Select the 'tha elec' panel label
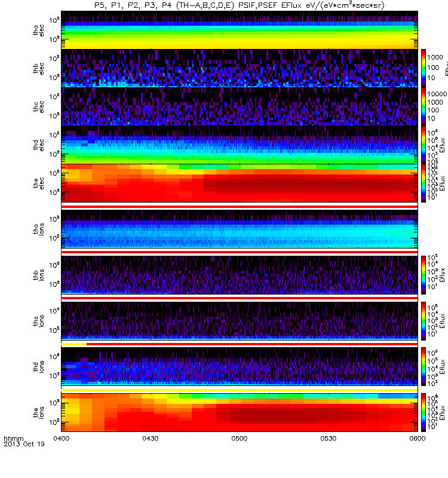Screen dimensions: 448x478 click(x=38, y=30)
